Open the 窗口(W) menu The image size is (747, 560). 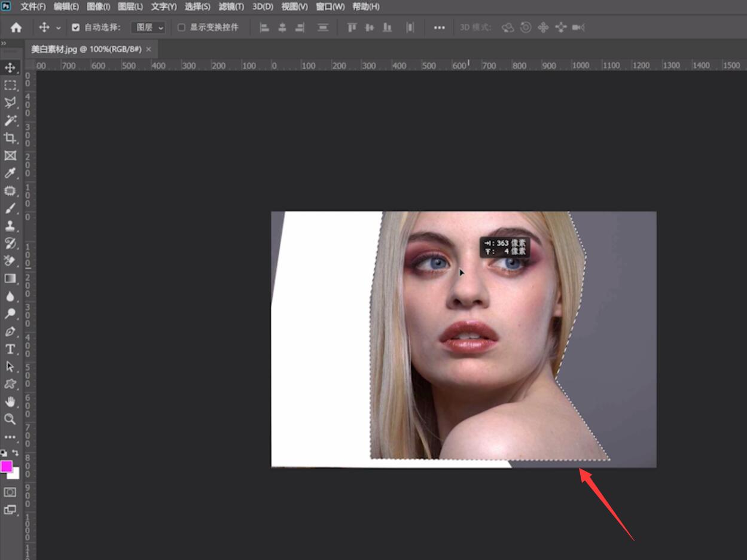tap(330, 7)
